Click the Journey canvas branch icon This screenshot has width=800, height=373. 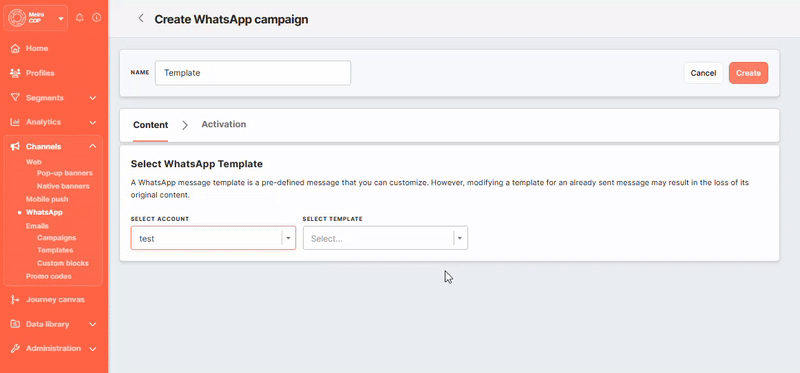pos(15,300)
